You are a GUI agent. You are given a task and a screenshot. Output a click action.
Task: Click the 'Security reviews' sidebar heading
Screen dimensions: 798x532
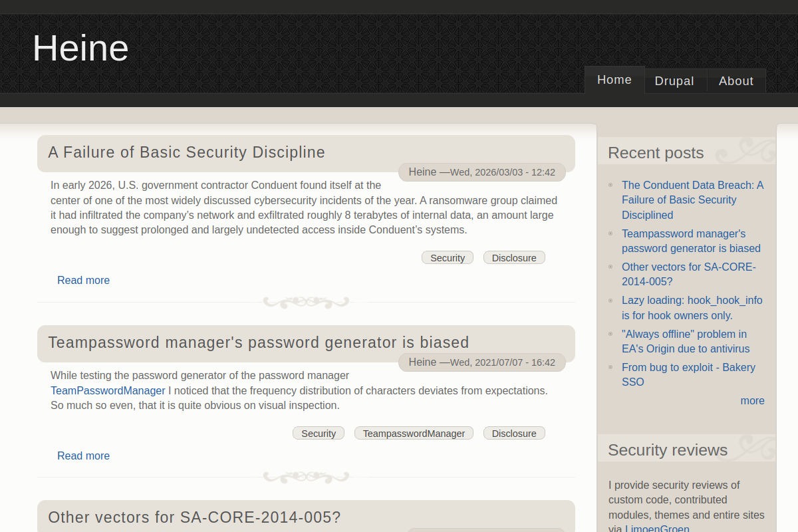(x=668, y=450)
